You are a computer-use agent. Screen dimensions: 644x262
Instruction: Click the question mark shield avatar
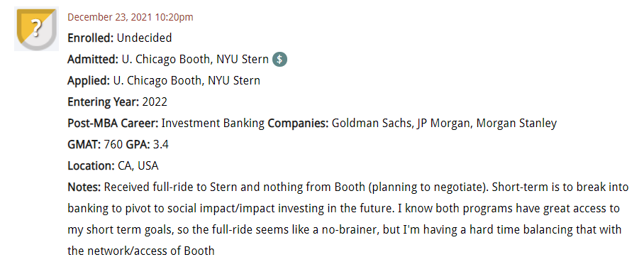coord(37,29)
